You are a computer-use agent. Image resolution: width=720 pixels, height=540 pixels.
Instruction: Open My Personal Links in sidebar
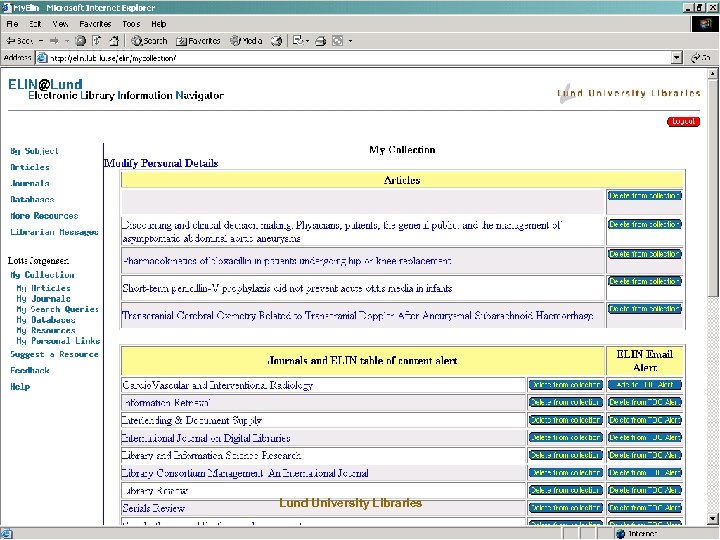(58, 341)
